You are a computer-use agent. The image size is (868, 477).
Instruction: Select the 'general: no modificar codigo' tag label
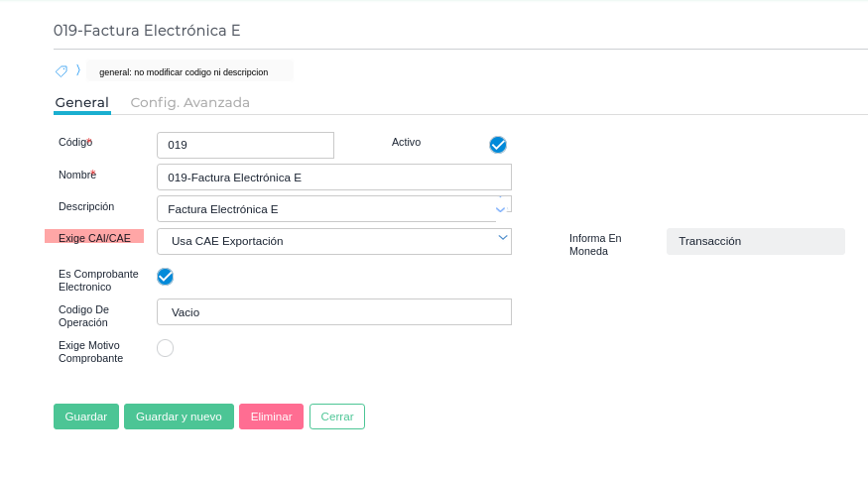coord(184,71)
